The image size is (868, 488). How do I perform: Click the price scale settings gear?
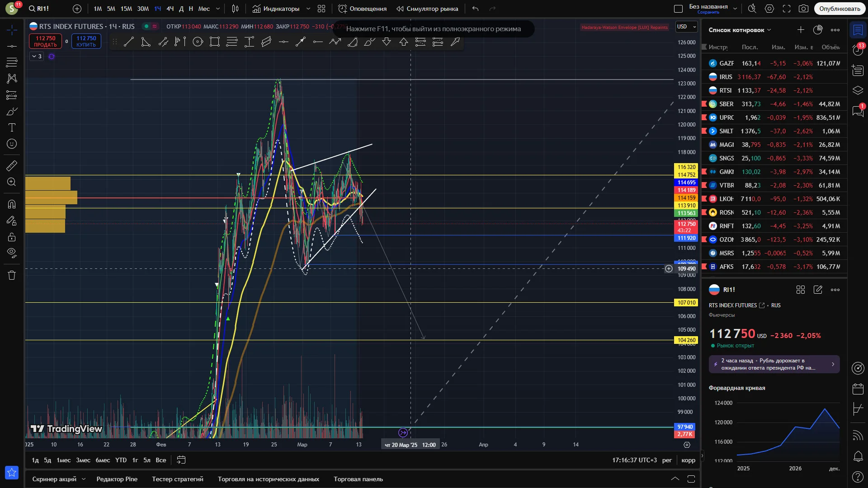point(687,445)
